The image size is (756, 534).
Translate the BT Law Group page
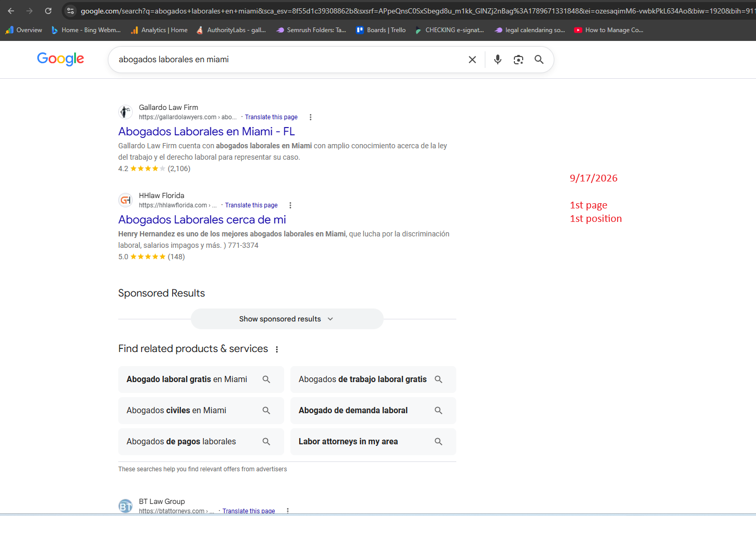249,511
